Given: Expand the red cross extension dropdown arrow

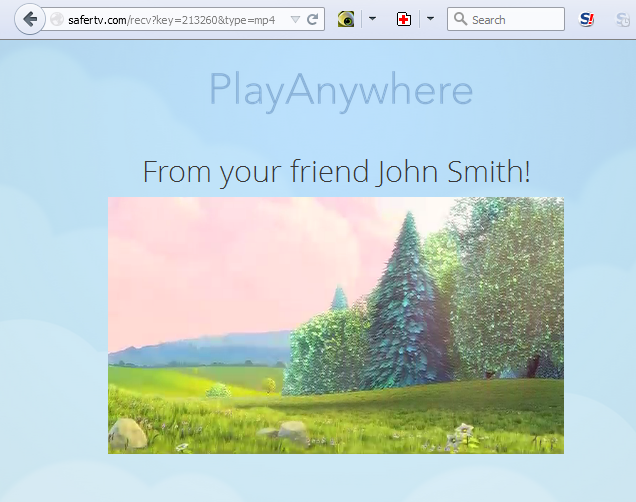Looking at the screenshot, I should 430,19.
